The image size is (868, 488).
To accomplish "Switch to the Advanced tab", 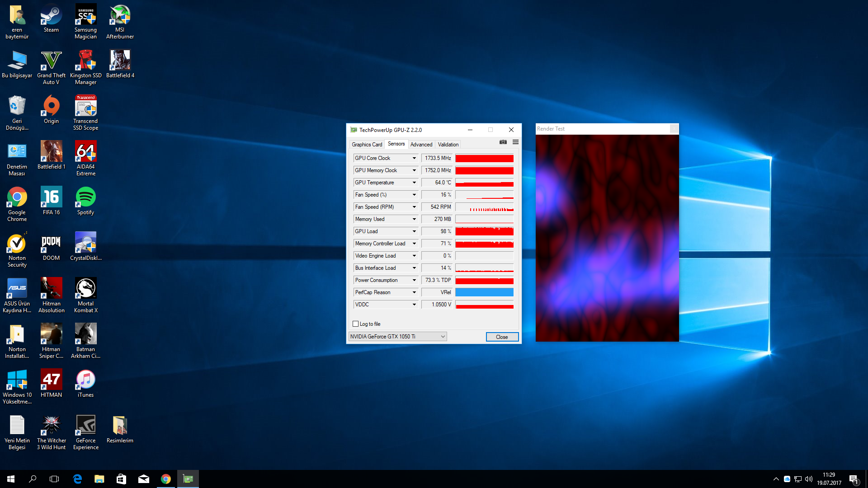I will pos(421,145).
